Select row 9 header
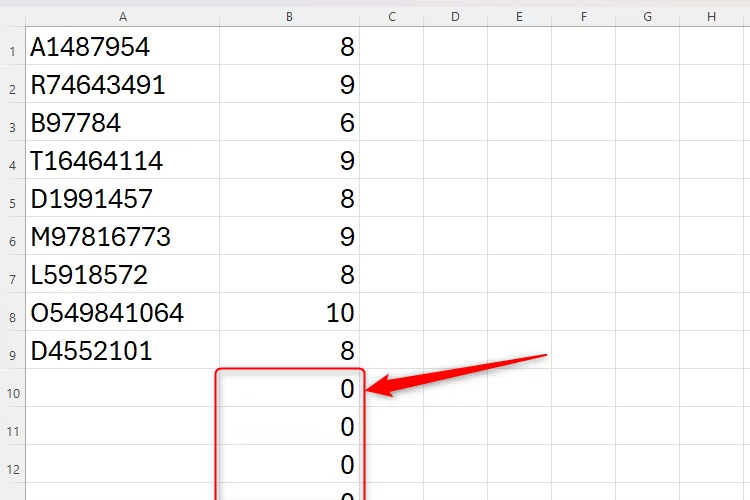The width and height of the screenshot is (750, 500). 13,350
